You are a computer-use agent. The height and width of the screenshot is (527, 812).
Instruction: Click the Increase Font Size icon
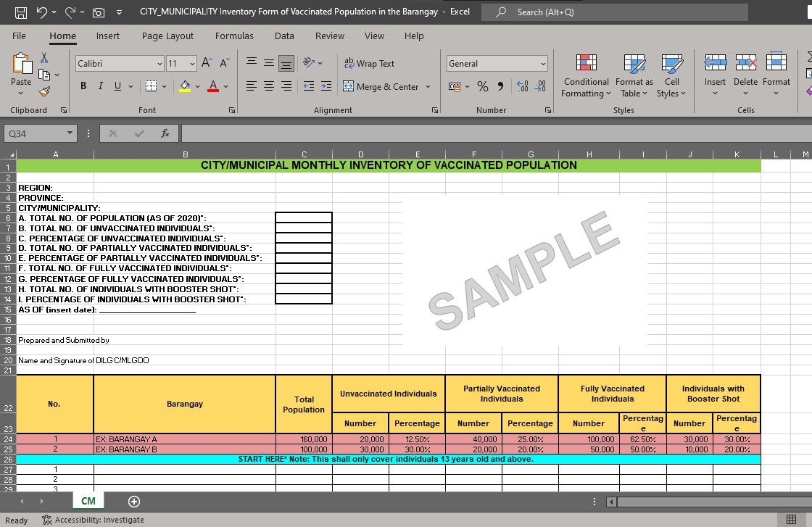[x=207, y=63]
